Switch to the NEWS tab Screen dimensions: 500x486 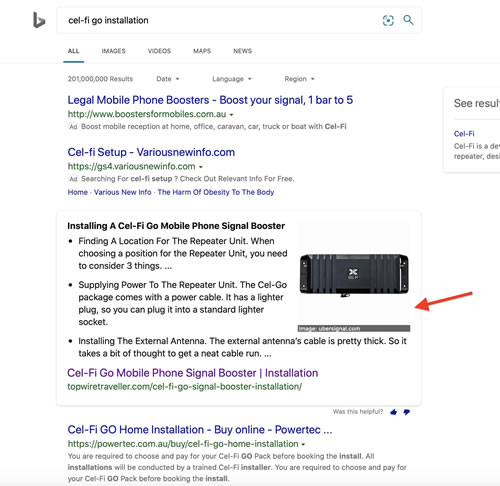click(242, 51)
